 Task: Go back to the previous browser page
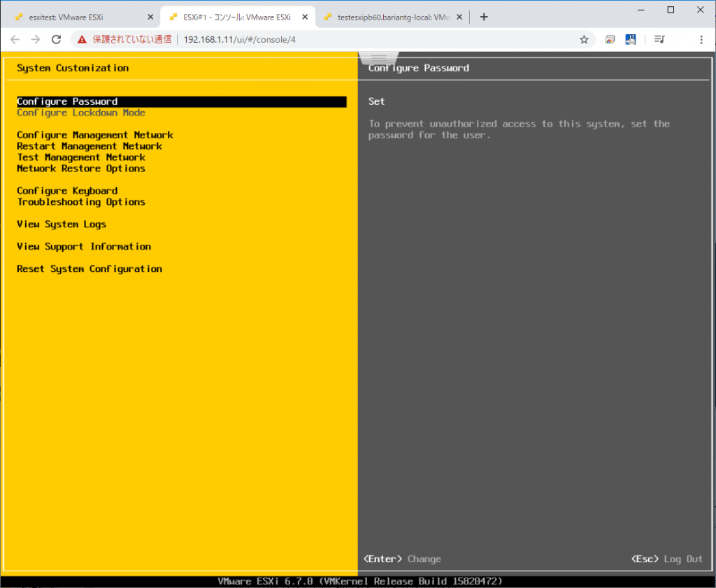tap(15, 40)
